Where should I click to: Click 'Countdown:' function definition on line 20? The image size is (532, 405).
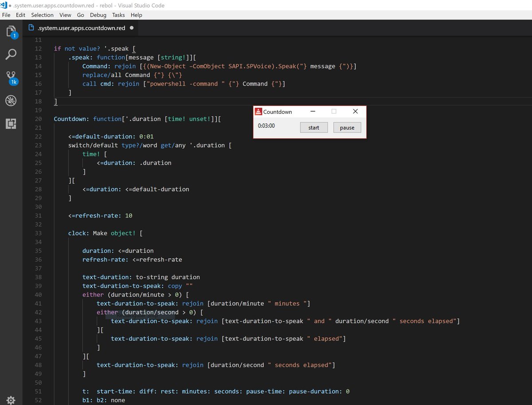71,119
